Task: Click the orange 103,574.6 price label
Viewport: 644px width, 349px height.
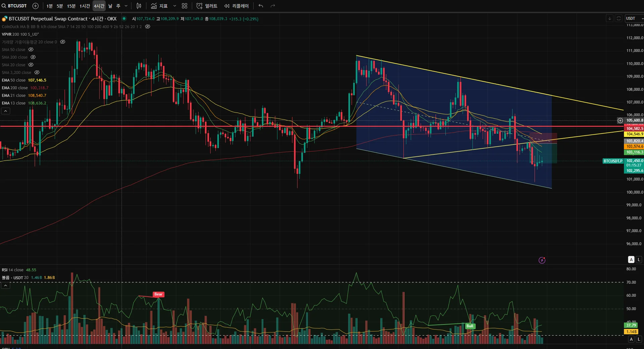Action: (x=634, y=146)
